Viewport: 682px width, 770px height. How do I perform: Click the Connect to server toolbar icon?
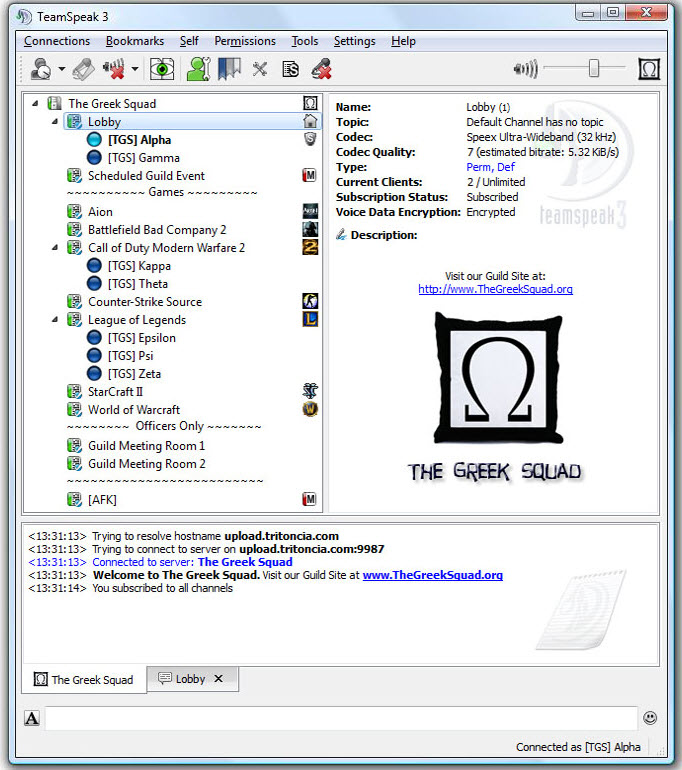(41, 69)
